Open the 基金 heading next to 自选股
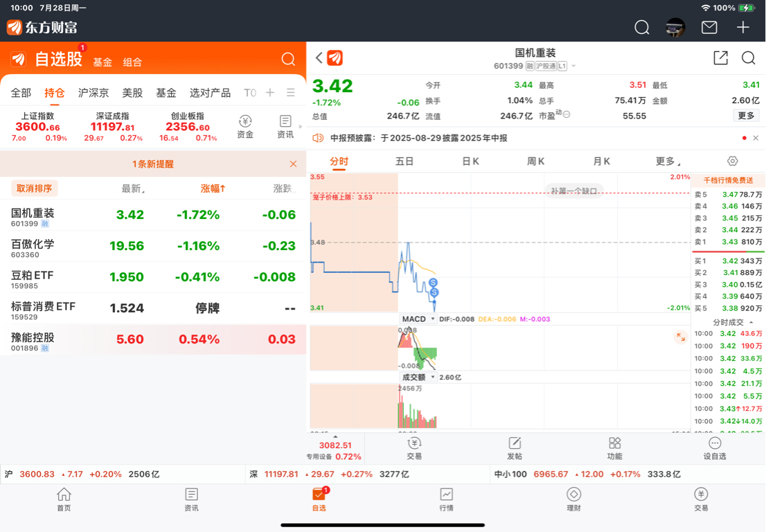Screen dimensions: 766x532 tap(103, 62)
